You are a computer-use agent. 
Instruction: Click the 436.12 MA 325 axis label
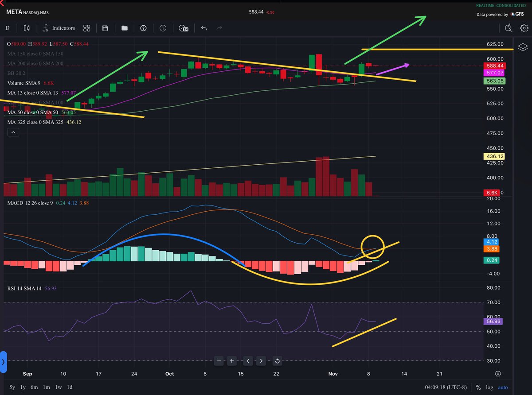pyautogui.click(x=494, y=157)
